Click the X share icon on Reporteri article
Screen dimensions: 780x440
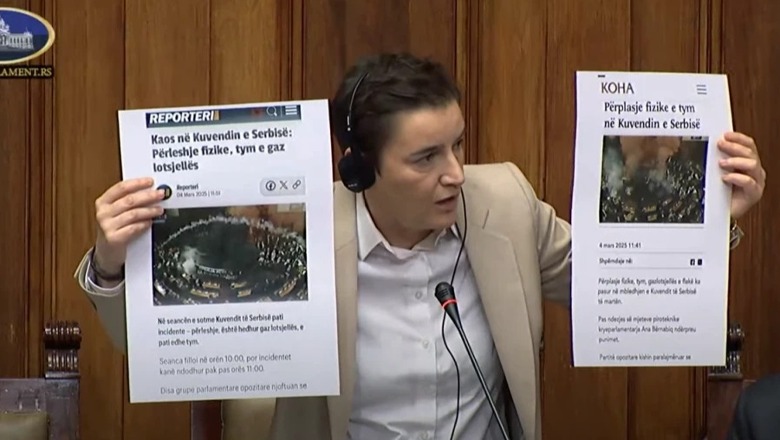tap(283, 185)
